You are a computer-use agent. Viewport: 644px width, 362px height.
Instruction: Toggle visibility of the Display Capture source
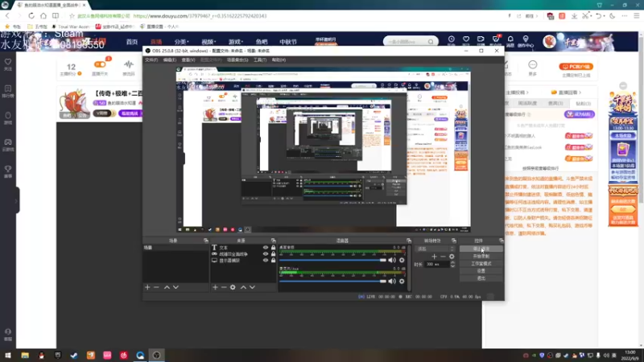[x=266, y=260]
